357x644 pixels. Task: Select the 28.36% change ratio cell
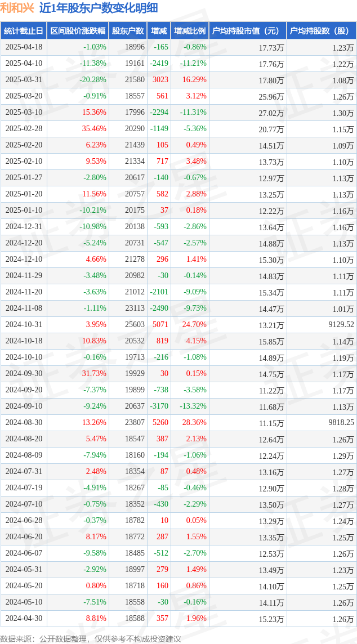tap(190, 422)
